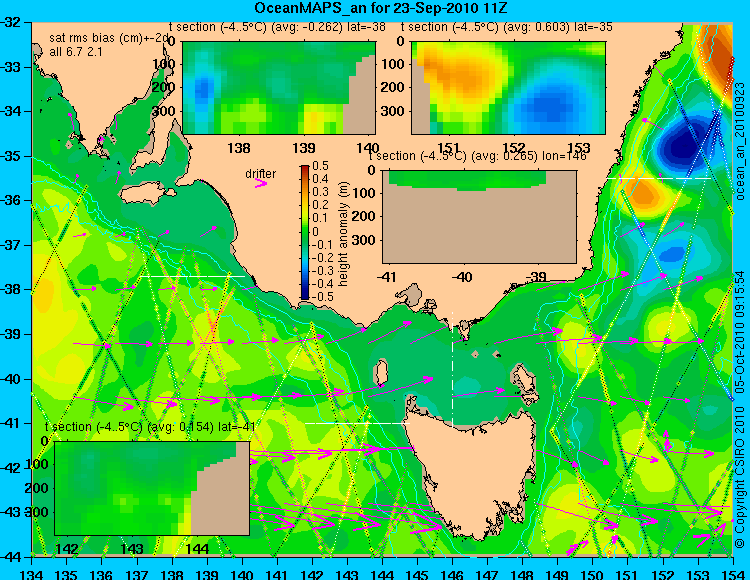Click the 152 tick below the lat=-35 inset

pos(514,148)
